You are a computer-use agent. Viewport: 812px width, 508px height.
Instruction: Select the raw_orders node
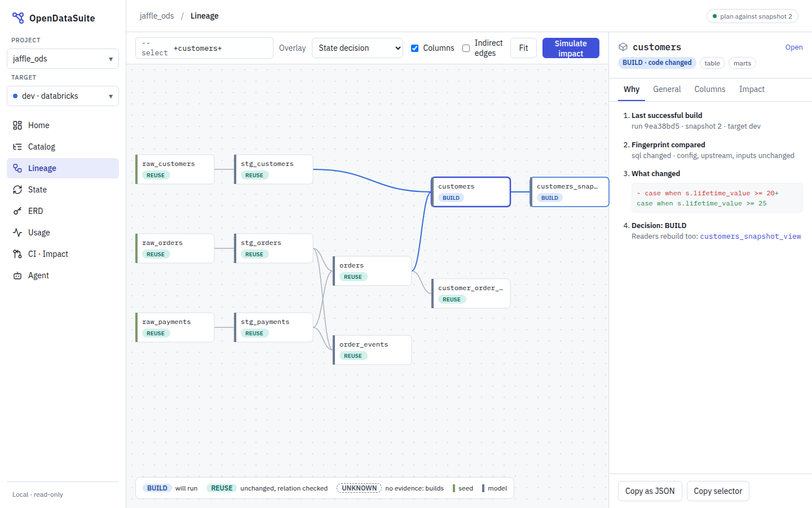pos(175,248)
